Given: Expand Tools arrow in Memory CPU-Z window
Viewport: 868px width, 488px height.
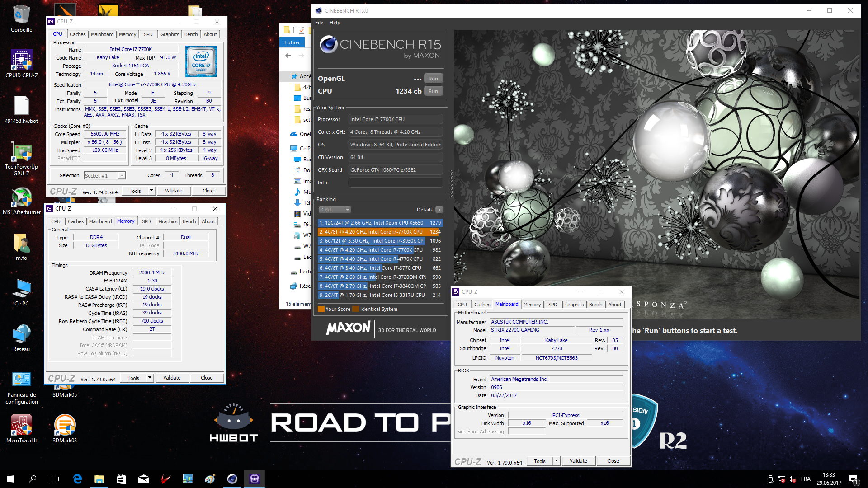Looking at the screenshot, I should (150, 378).
